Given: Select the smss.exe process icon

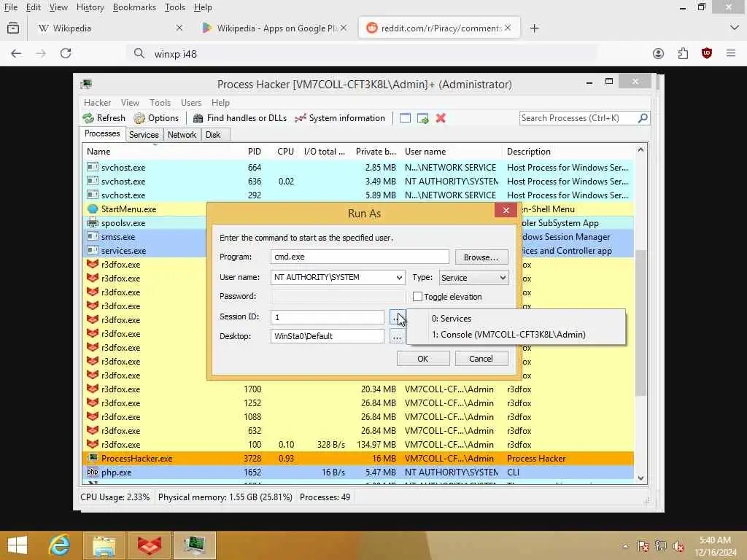Looking at the screenshot, I should (93, 237).
